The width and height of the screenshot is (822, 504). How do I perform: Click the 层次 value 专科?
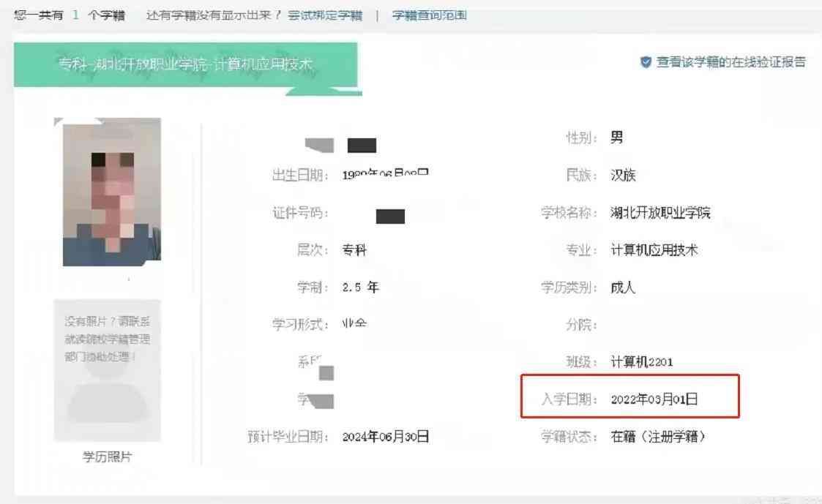tap(354, 250)
